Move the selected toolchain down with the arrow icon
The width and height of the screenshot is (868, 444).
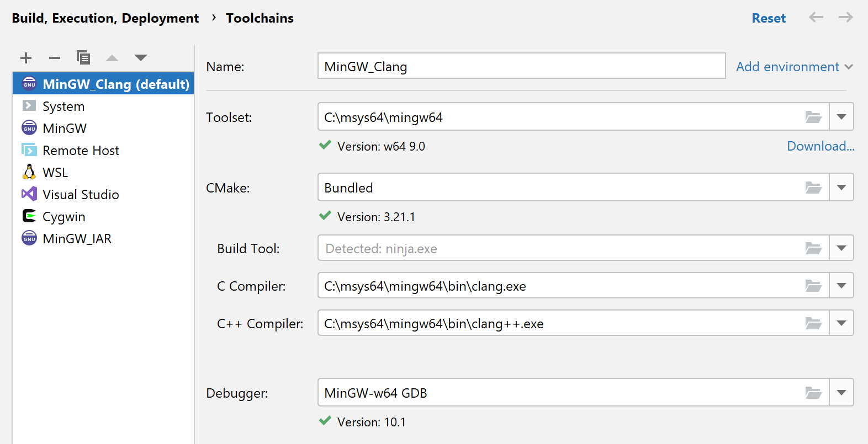[x=141, y=57]
